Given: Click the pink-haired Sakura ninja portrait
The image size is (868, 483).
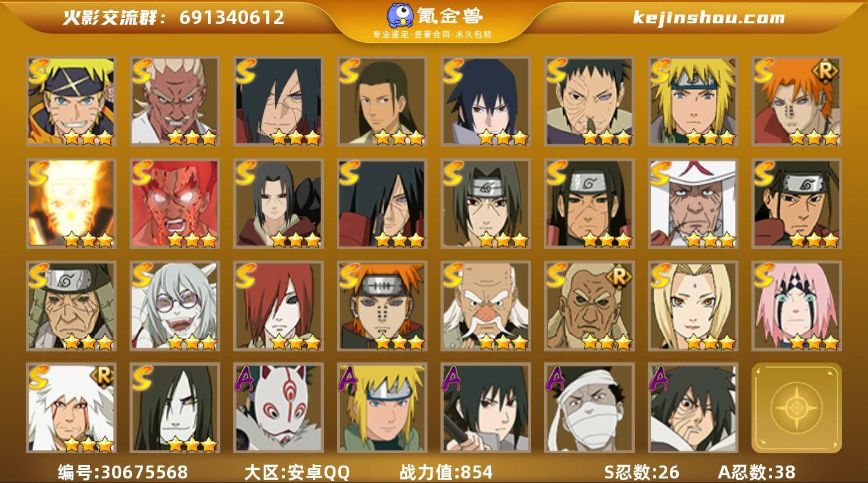Looking at the screenshot, I should 796,305.
